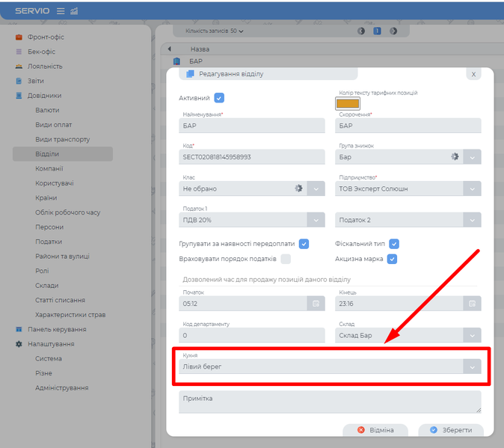
Task: Open the Підприємство dropdown
Action: (472, 188)
